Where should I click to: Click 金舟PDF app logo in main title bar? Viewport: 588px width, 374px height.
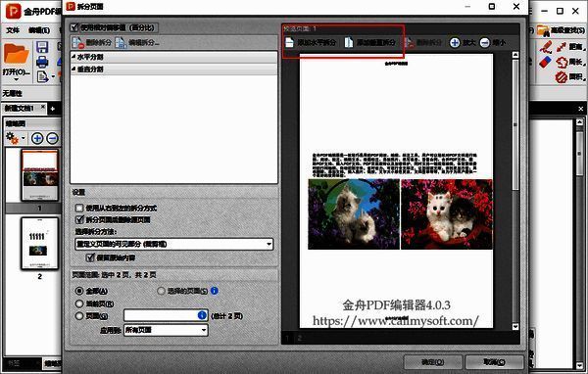[x=13, y=11]
